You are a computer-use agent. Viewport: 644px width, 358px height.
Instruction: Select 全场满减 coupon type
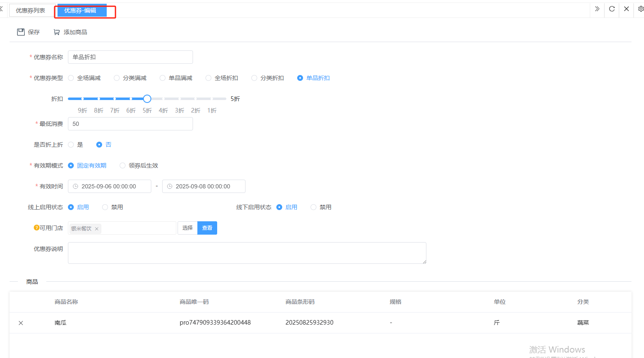[71, 78]
